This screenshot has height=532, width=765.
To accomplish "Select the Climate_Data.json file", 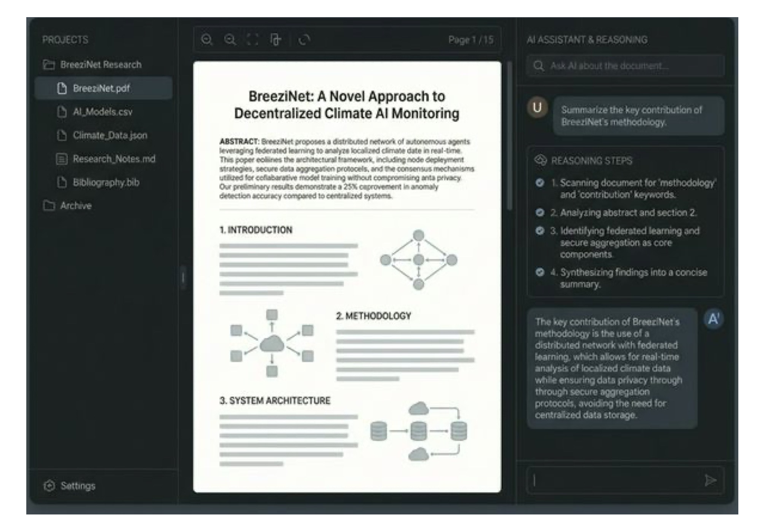I will pos(110,135).
